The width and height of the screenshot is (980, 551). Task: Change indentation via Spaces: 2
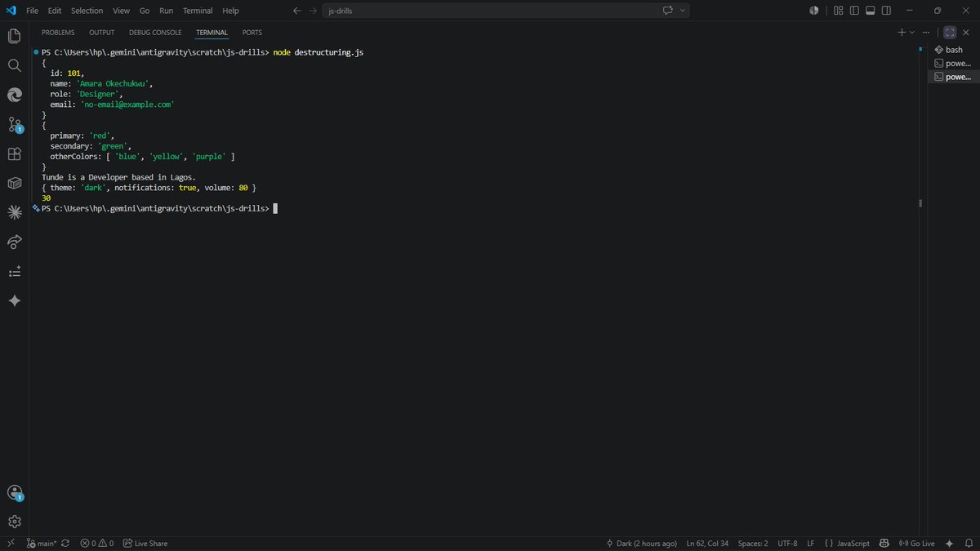tap(752, 543)
